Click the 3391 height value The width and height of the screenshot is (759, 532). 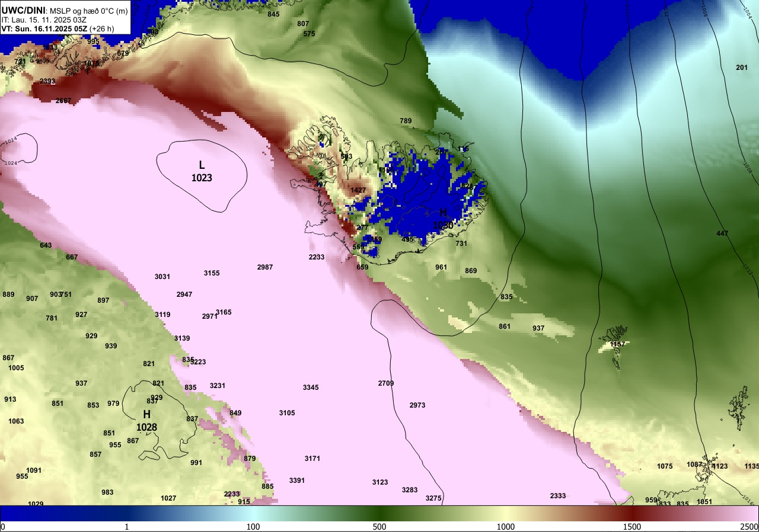tap(297, 480)
